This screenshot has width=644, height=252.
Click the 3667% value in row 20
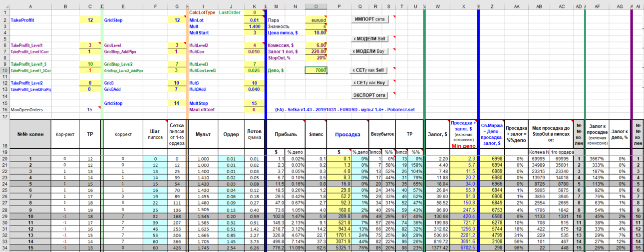pyautogui.click(x=598, y=158)
